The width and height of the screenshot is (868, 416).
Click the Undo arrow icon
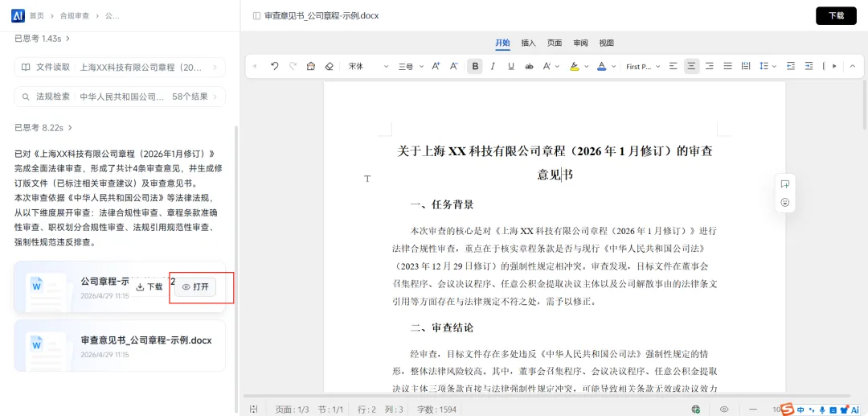tap(274, 67)
